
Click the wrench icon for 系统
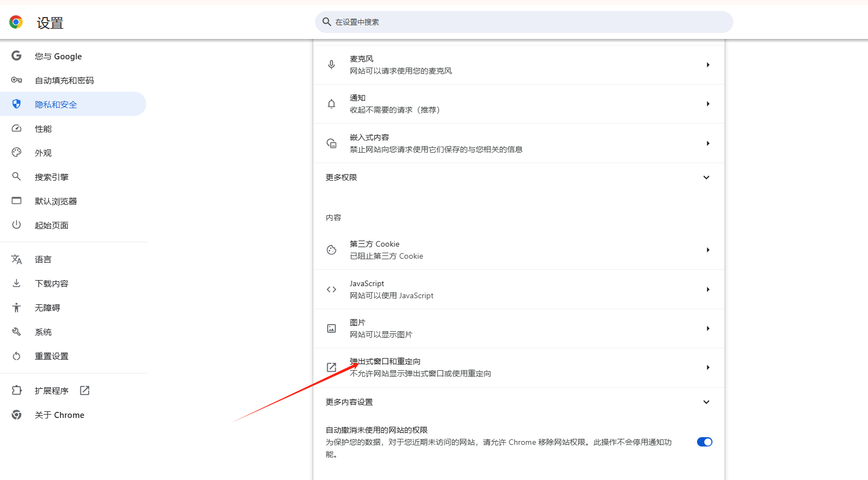coord(16,332)
